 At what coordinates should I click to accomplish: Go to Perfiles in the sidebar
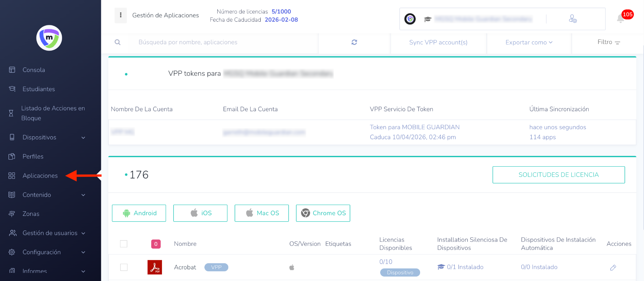coord(33,157)
